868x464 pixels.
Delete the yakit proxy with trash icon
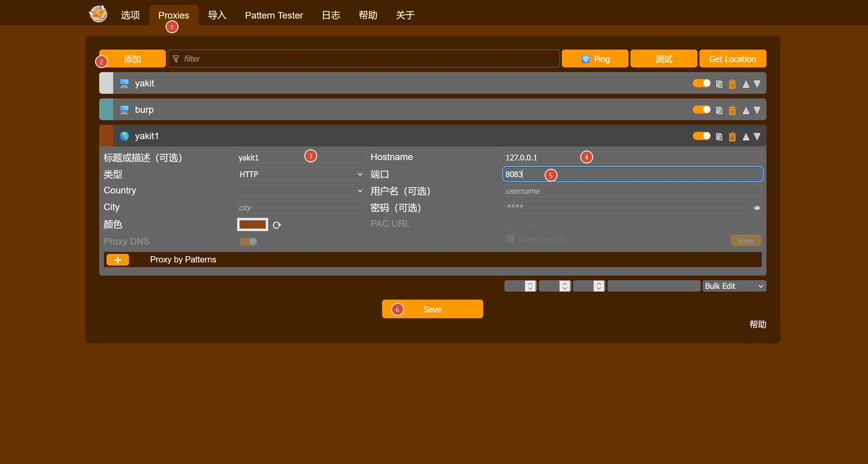coord(732,84)
